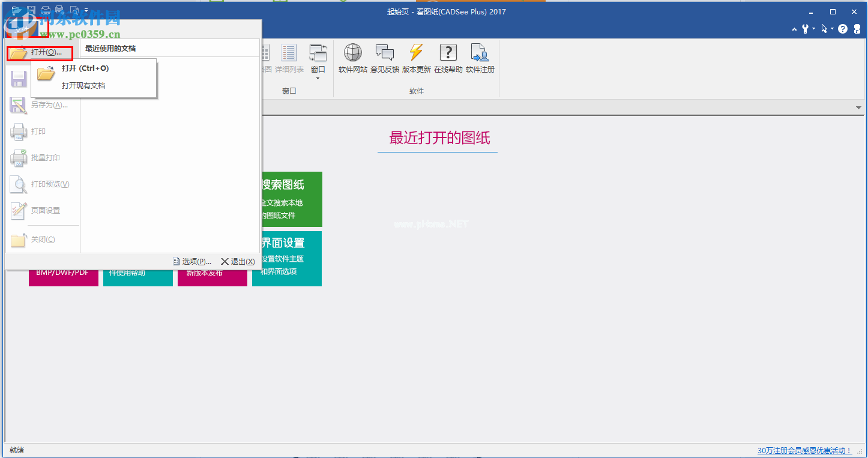Expand quick access toolbar customize arrow
Screen dimensions: 868x458
pyautogui.click(x=86, y=10)
